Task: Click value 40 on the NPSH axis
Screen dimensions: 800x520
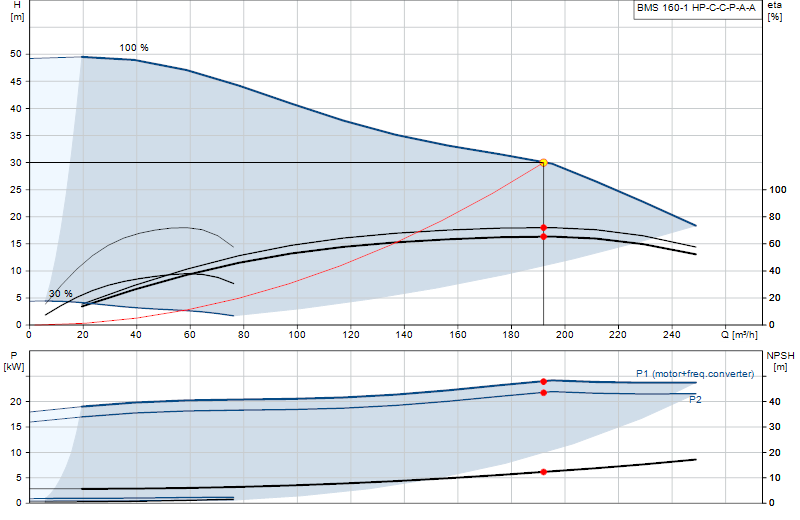Action: click(x=774, y=402)
